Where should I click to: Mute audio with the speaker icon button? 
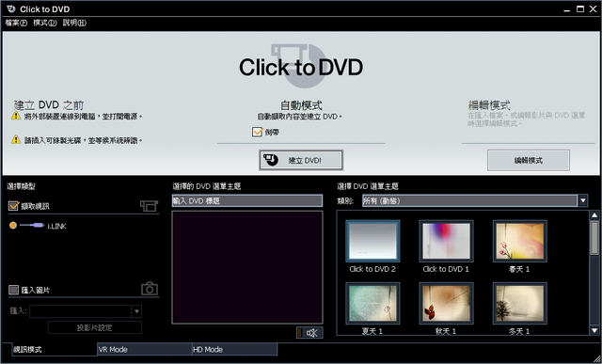click(x=309, y=333)
